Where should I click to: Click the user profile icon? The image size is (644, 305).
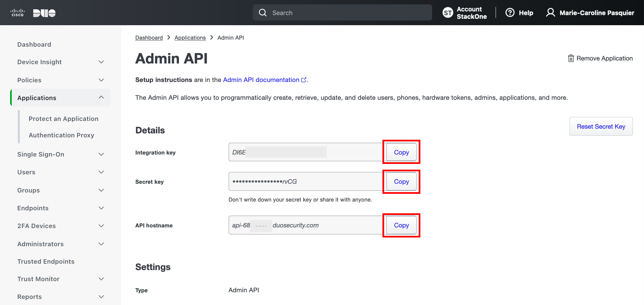pos(551,13)
